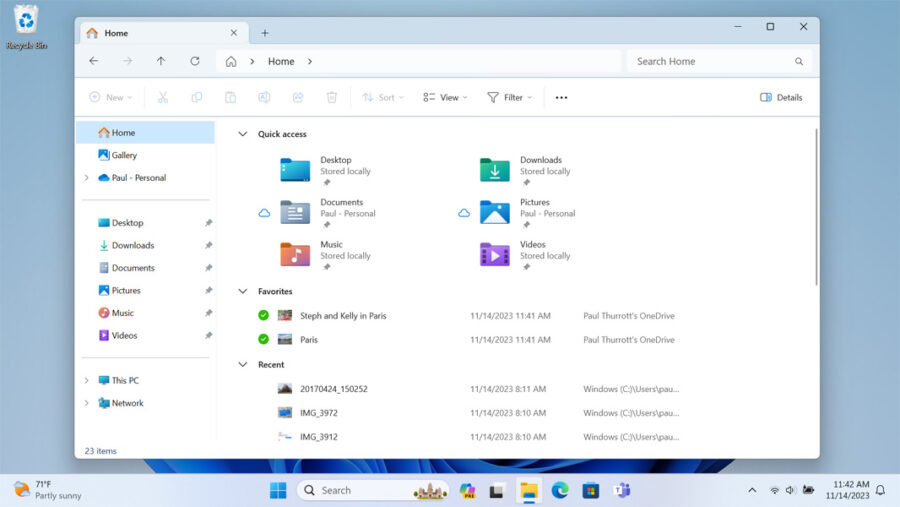Expand This PC tree node
Viewport: 900px width, 507px height.
coord(87,381)
